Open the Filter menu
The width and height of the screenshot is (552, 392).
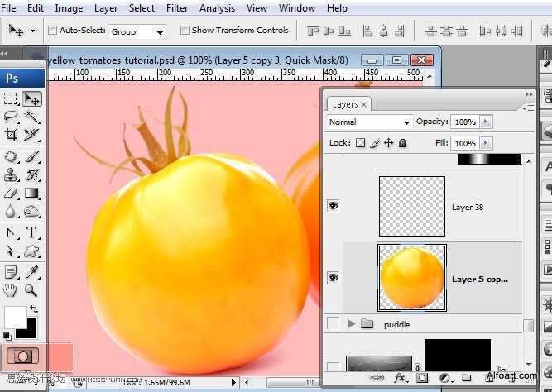pyautogui.click(x=177, y=8)
